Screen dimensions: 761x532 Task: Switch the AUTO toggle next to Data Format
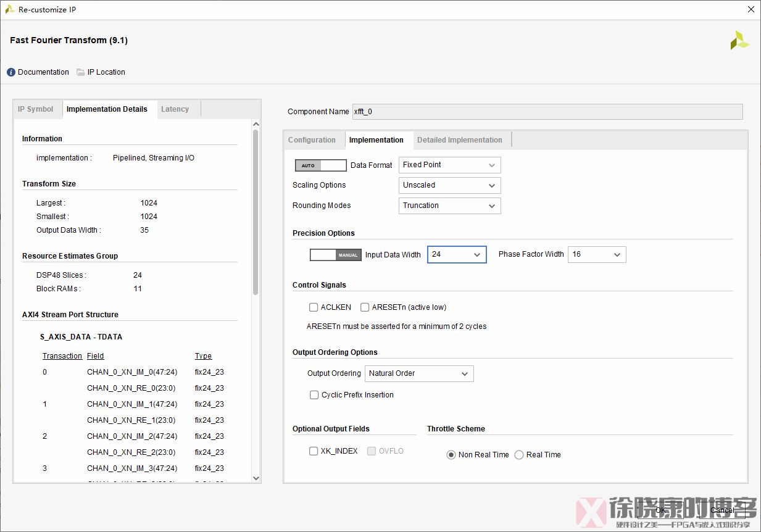click(x=320, y=165)
